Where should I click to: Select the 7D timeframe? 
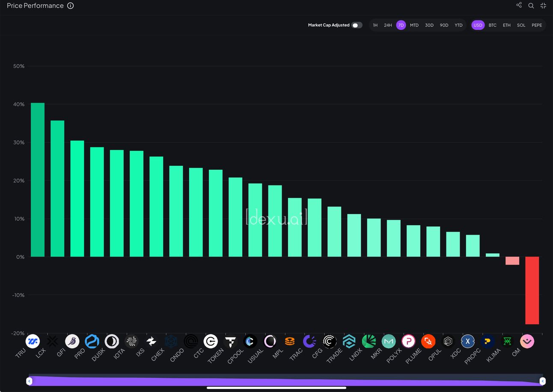401,25
